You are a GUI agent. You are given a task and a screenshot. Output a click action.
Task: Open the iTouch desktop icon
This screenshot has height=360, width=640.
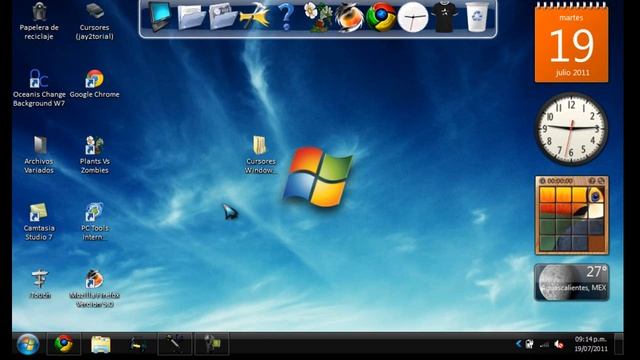pyautogui.click(x=40, y=284)
